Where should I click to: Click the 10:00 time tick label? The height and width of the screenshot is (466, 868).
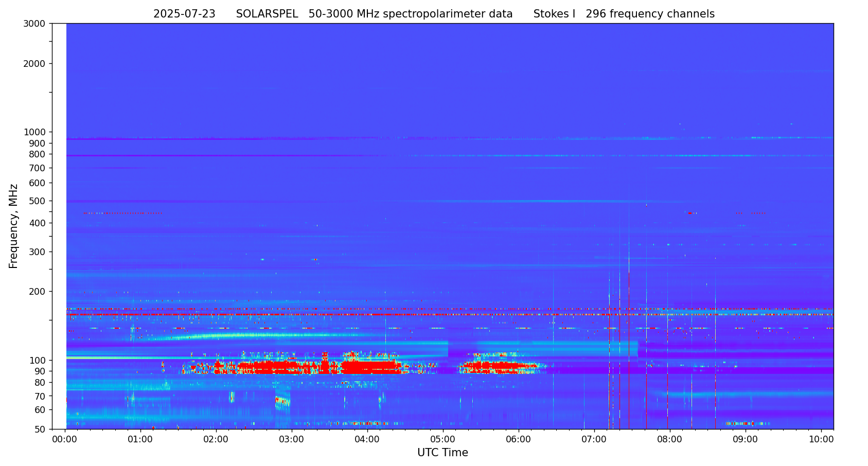point(821,440)
